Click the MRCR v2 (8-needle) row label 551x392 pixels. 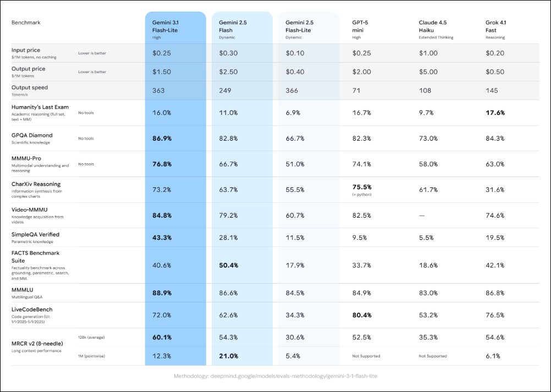click(36, 343)
